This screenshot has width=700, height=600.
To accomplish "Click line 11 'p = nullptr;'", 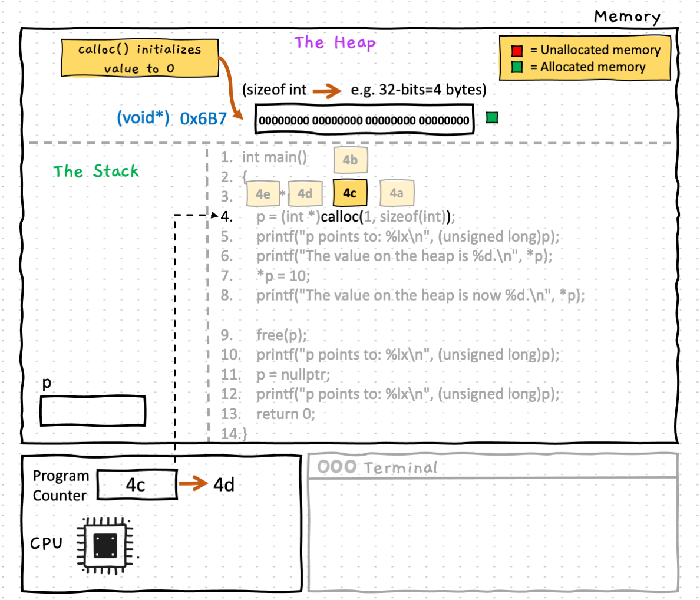I will [293, 374].
